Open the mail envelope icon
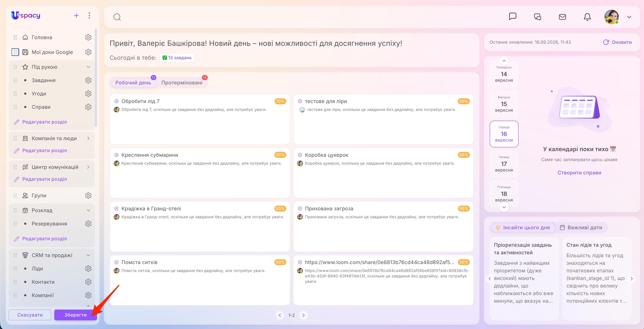Viewport: 644px width, 329px height. click(563, 17)
